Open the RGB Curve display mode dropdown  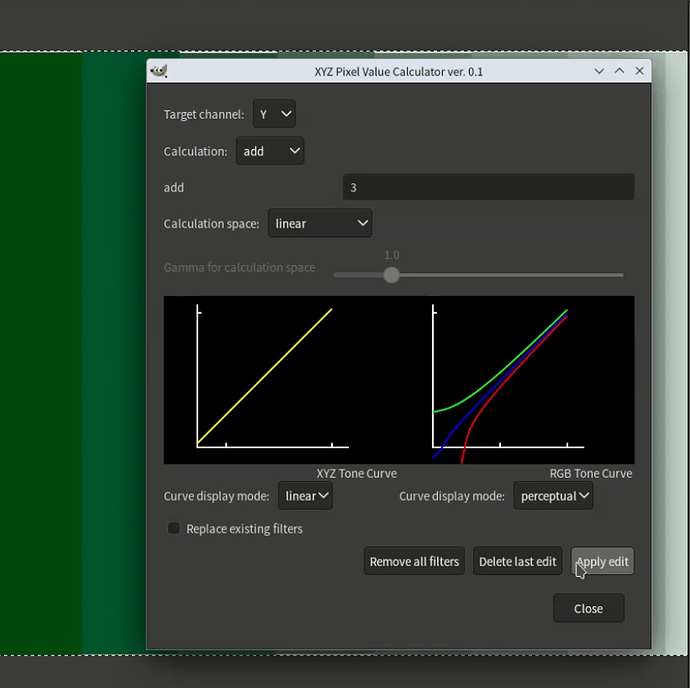coord(553,496)
